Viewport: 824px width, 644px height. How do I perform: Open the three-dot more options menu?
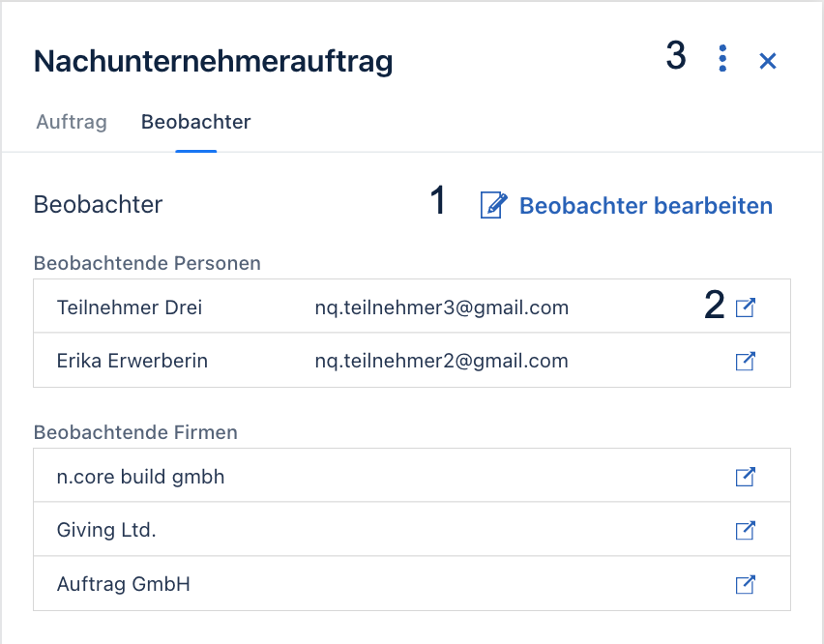click(722, 58)
